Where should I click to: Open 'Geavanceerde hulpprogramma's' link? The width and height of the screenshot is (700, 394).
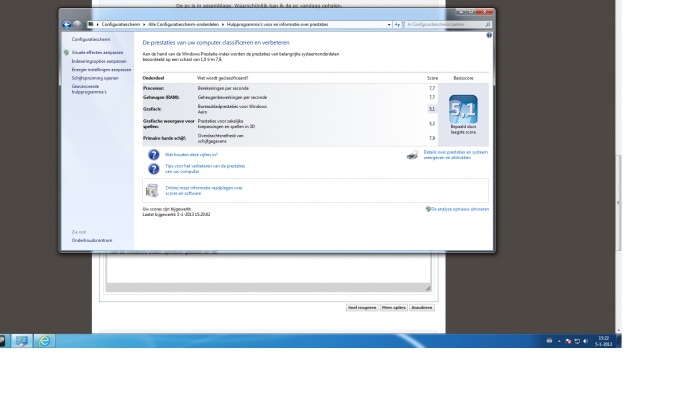89,89
